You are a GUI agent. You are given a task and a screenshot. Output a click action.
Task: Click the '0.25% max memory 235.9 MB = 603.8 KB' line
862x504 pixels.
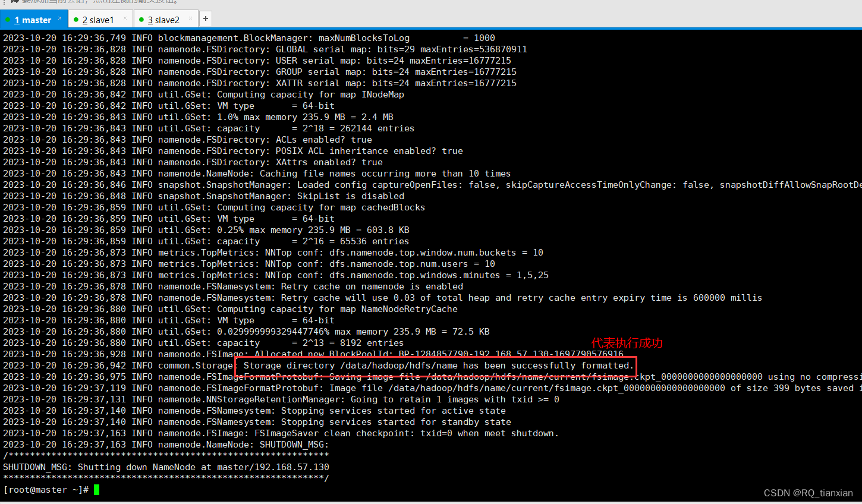coord(206,230)
